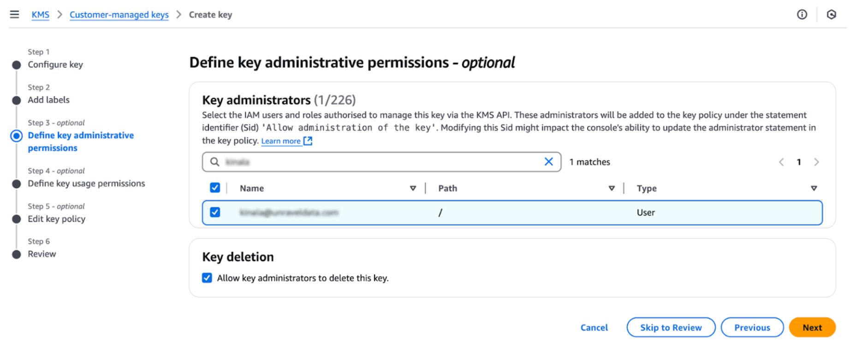
Task: Open the info panel icon
Action: [802, 15]
